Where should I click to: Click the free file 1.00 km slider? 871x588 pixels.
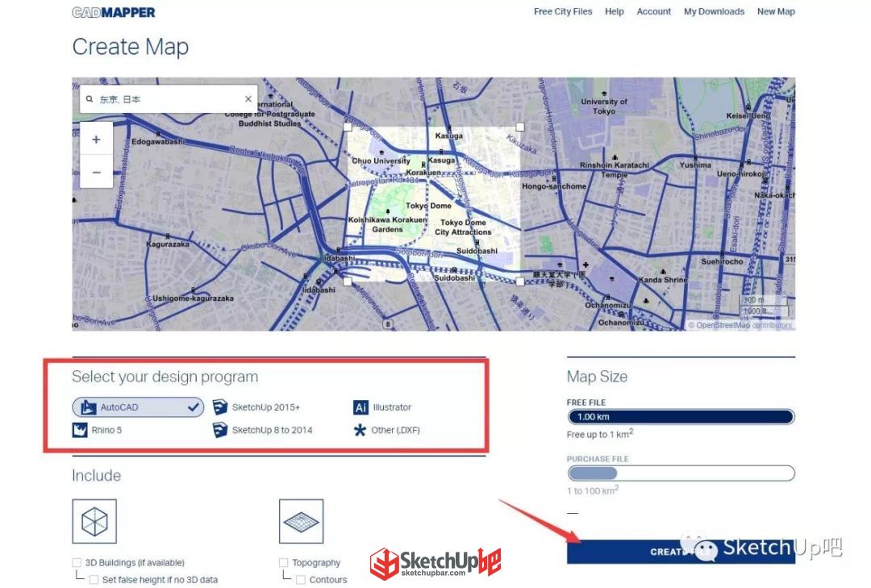[x=681, y=417]
